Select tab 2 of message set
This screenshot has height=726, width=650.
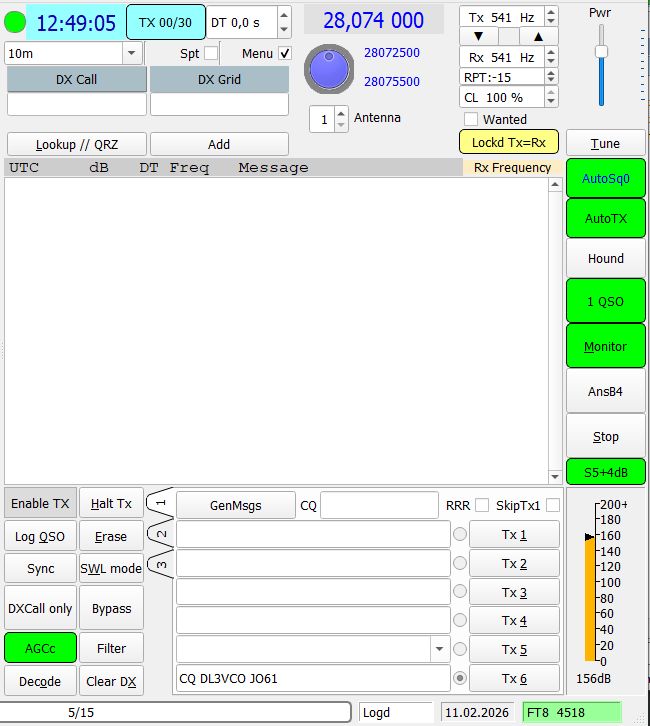[x=160, y=535]
